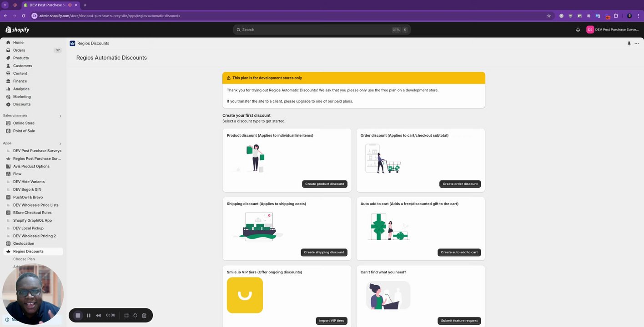Expand the Sales channels section chevron

60,116
